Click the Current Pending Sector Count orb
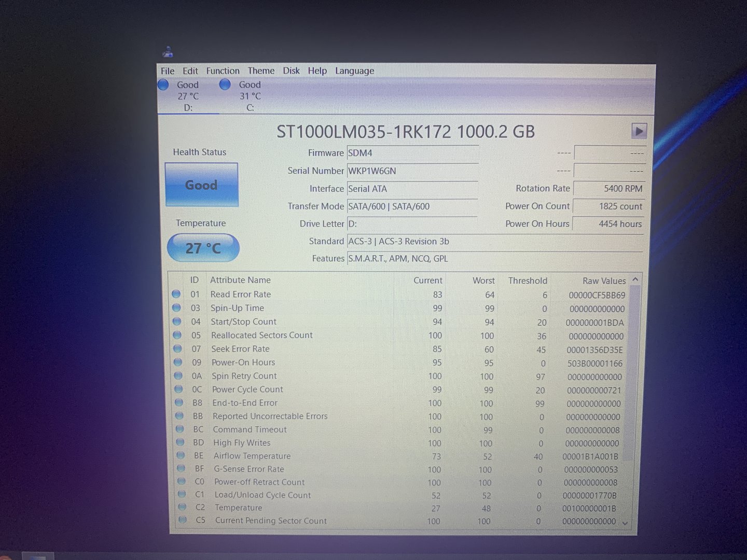Image resolution: width=747 pixels, height=560 pixels. [x=183, y=520]
